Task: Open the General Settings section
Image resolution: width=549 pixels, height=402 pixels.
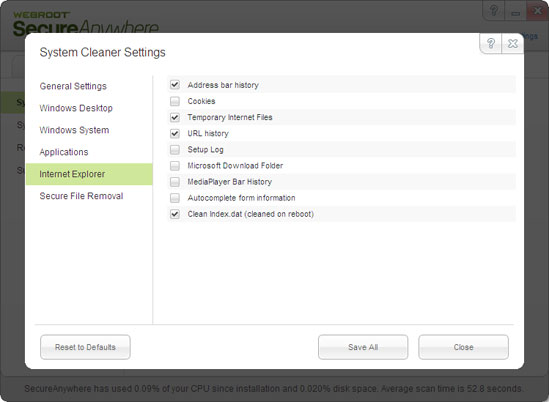Action: click(73, 86)
